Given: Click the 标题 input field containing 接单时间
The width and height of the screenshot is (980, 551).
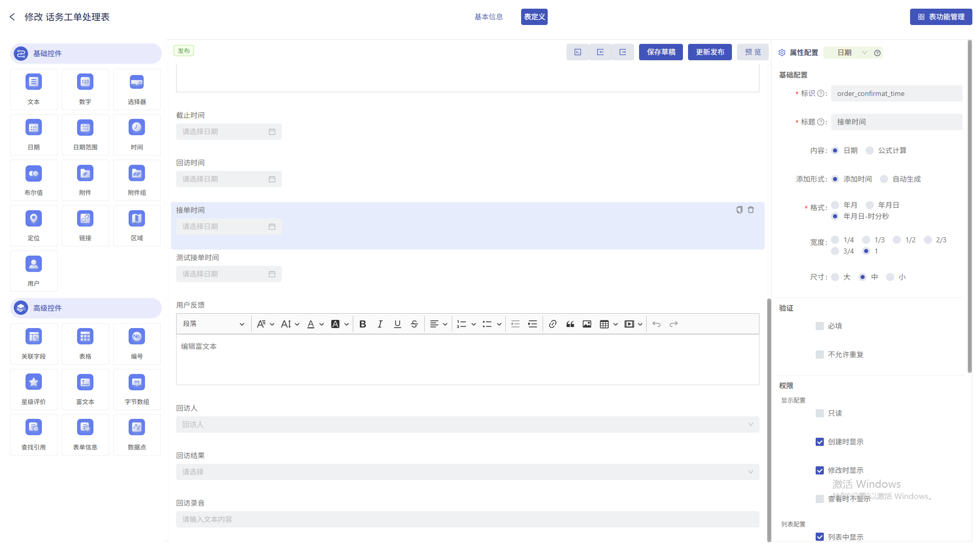Looking at the screenshot, I should [x=896, y=122].
